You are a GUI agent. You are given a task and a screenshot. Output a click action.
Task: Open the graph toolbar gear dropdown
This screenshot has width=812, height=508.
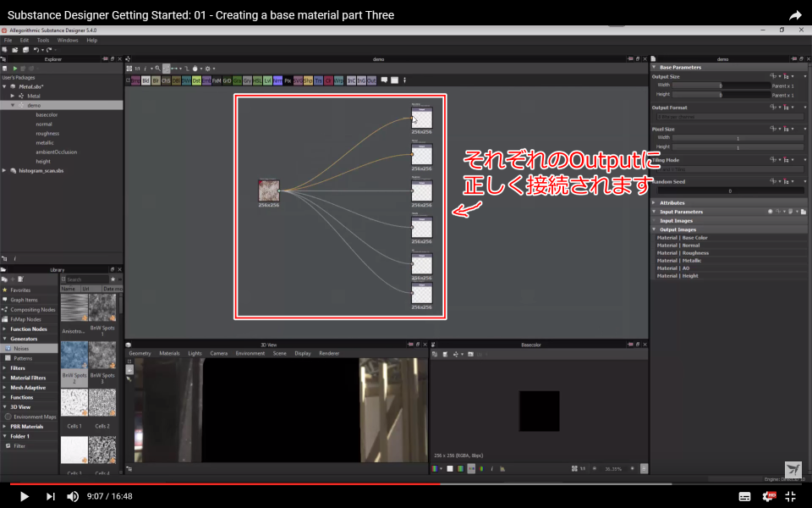click(x=209, y=69)
